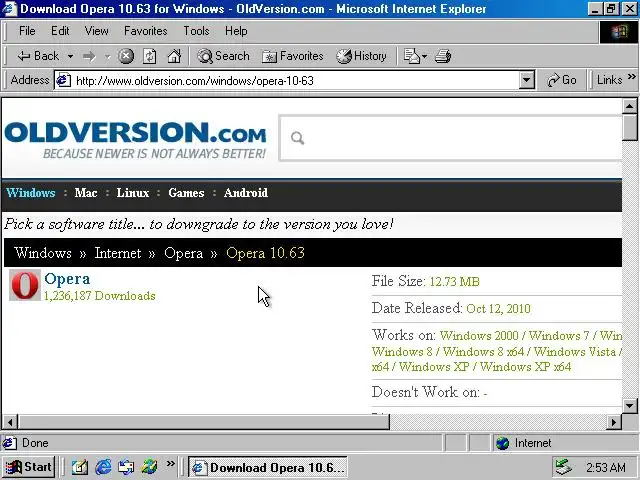Click the Opera 10.63 breadcrumb
The image size is (640, 480).
[x=265, y=253]
